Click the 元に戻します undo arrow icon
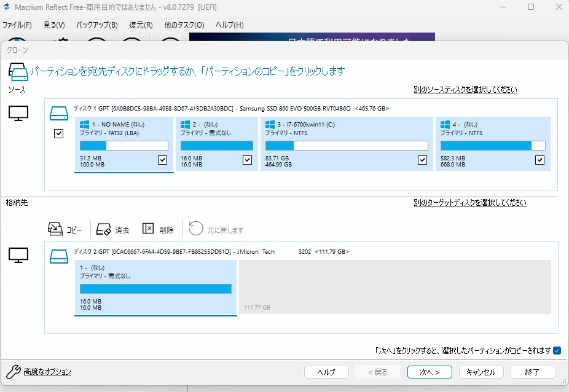Screen dimensions: 569x392 195,228
